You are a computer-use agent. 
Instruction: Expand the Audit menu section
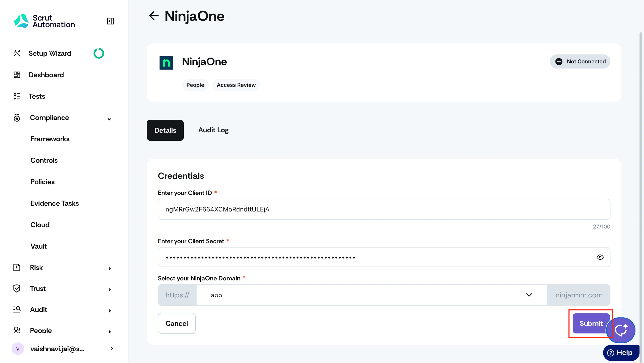(110, 311)
